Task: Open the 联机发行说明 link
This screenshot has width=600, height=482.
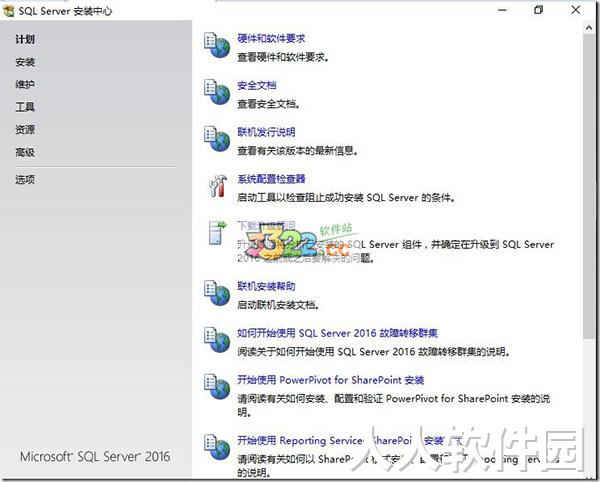Action: click(266, 132)
